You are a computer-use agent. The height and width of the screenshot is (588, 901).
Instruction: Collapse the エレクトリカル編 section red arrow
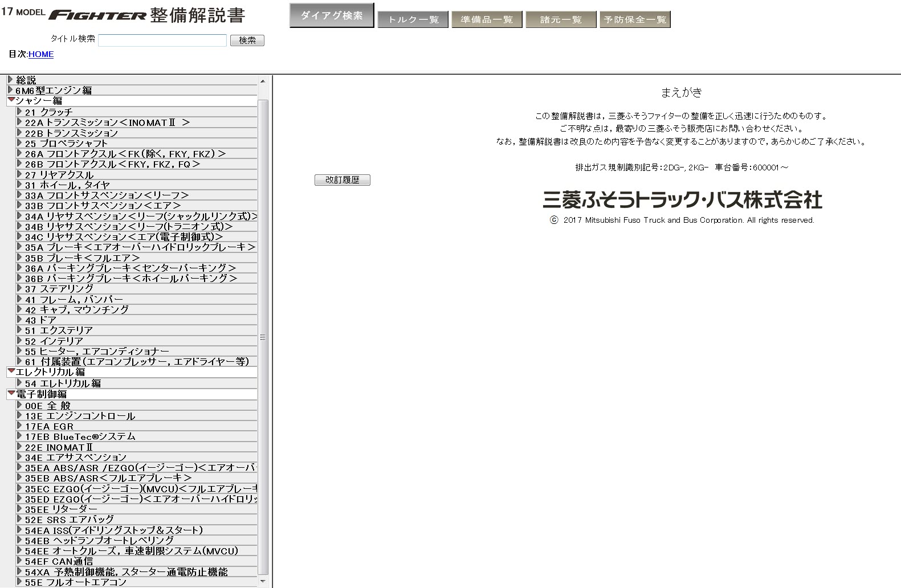tap(11, 371)
